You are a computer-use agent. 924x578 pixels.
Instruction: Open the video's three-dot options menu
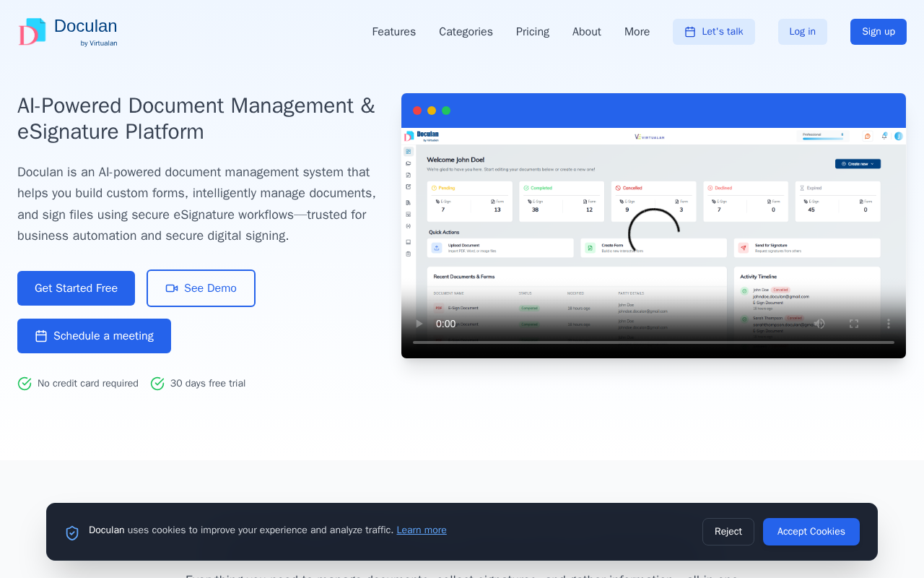[889, 324]
